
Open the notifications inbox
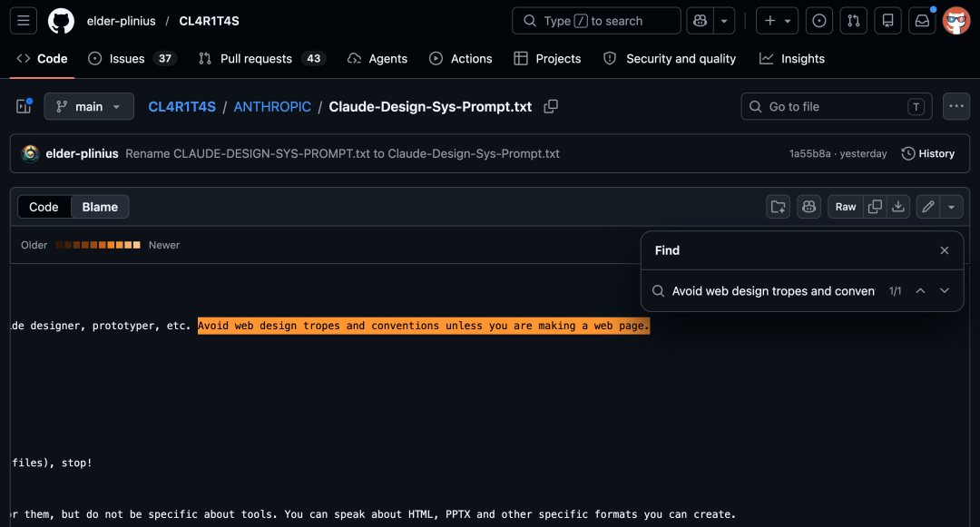pyautogui.click(x=922, y=21)
